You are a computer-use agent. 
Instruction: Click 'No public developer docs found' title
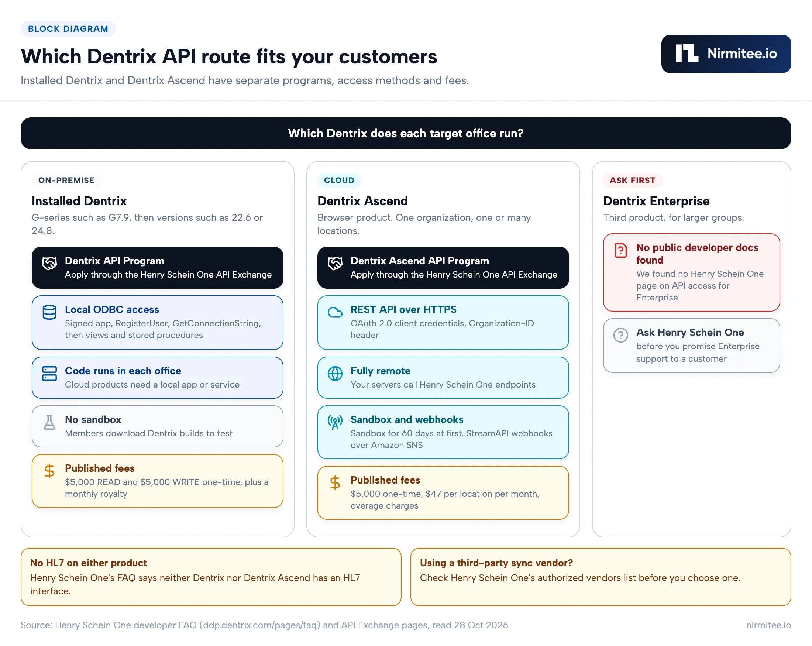[697, 254]
